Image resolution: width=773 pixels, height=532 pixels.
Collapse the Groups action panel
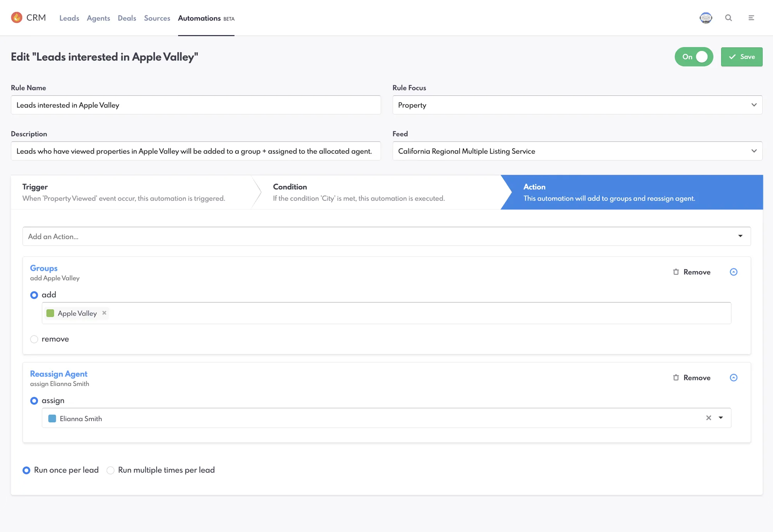pyautogui.click(x=734, y=272)
